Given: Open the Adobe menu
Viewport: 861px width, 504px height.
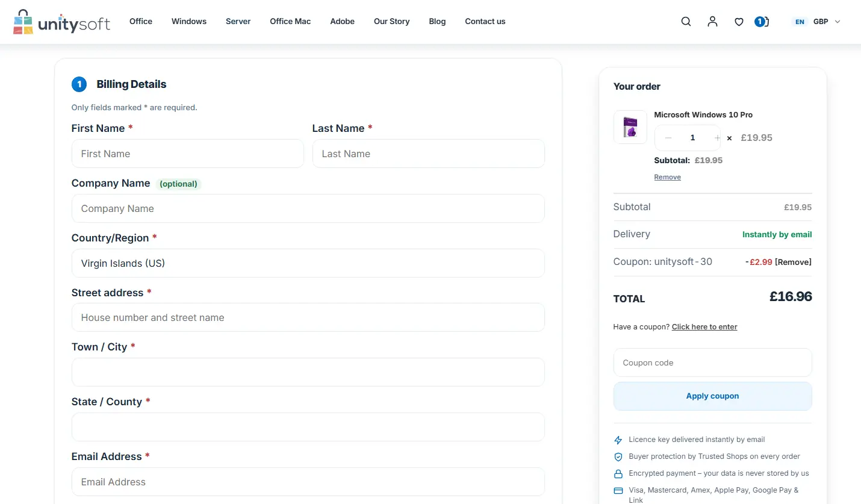Looking at the screenshot, I should pos(342,22).
